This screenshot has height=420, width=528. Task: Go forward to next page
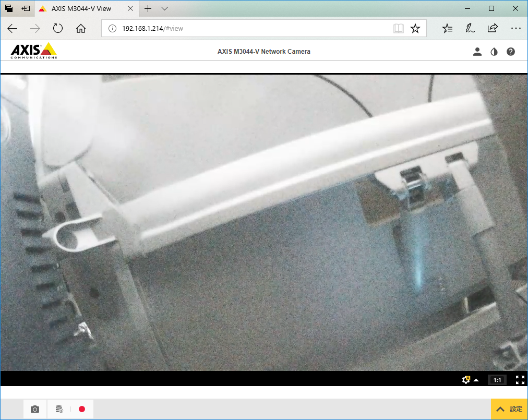35,28
